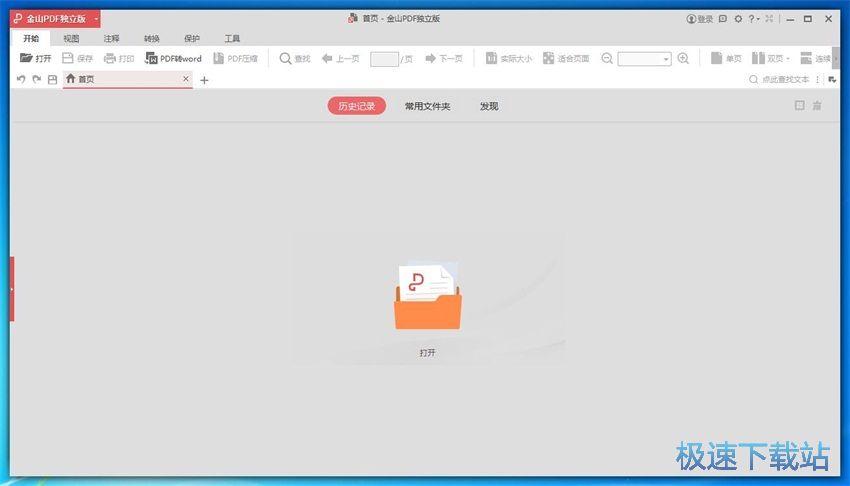Open the feedback message icon
Screen dimensions: 850x486
click(723, 18)
